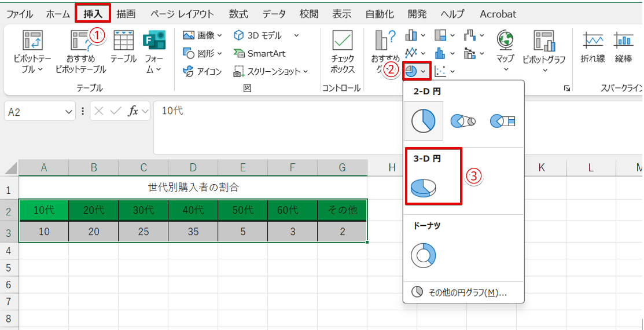This screenshot has width=644, height=330.
Task: Click the PivotTable icon
Action: (32, 46)
